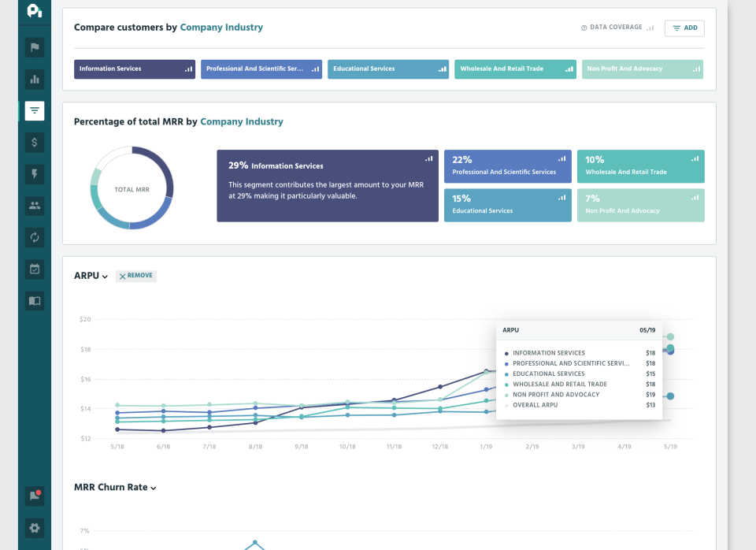Expand the MRR Churn Rate dropdown

(x=115, y=487)
